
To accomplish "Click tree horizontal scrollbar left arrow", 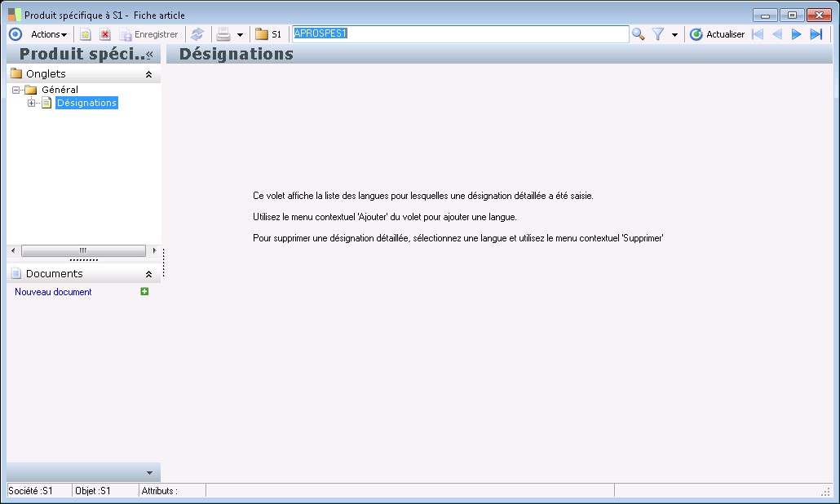I will (x=13, y=250).
